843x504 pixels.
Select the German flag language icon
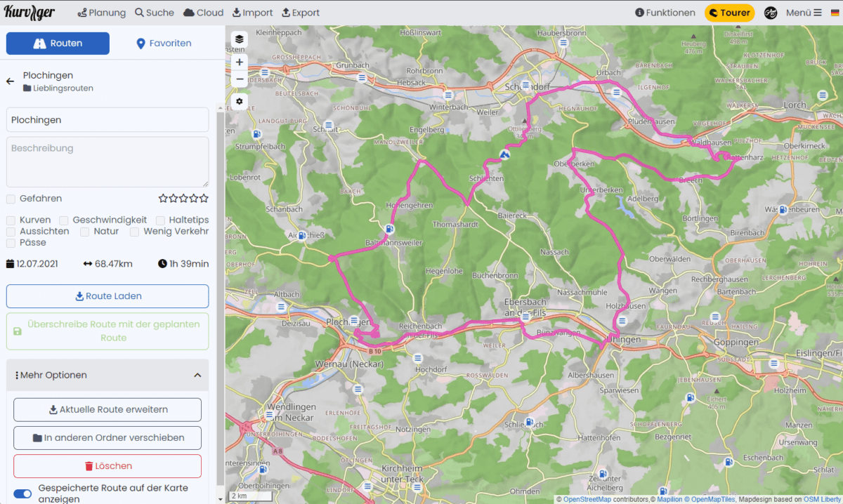click(835, 13)
